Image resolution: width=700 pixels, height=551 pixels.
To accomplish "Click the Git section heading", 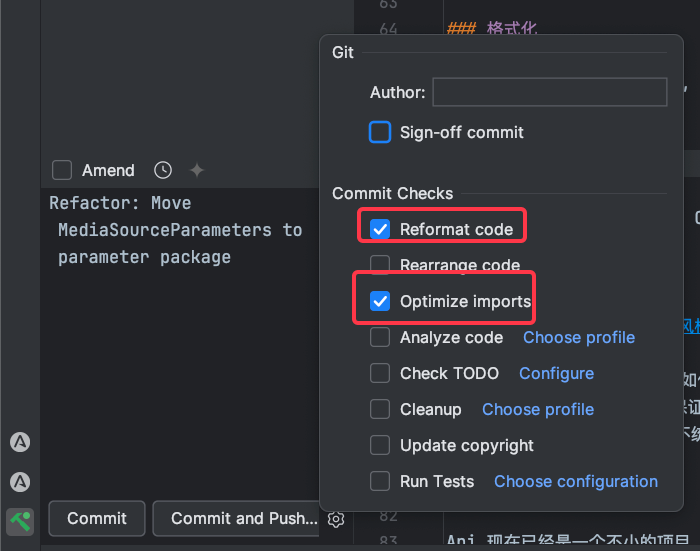I will pyautogui.click(x=343, y=52).
